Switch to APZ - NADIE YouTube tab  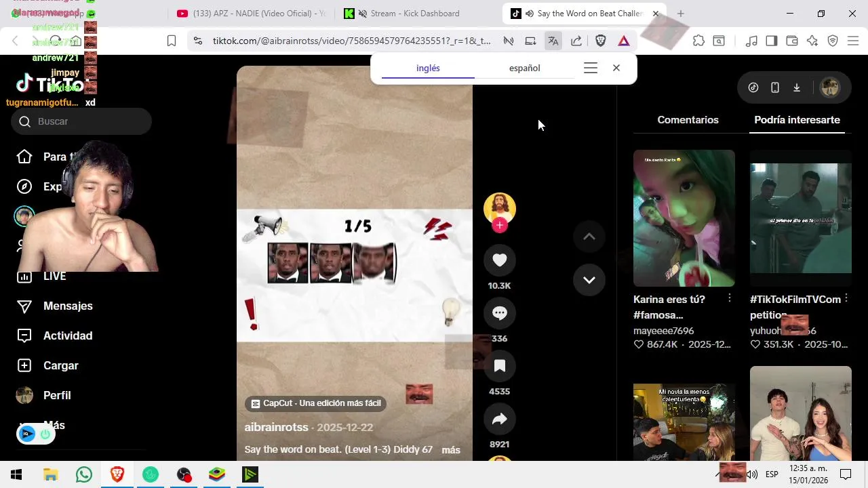click(251, 14)
